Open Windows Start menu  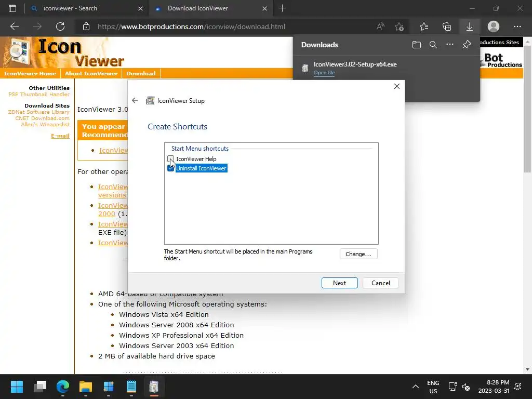[x=17, y=387]
